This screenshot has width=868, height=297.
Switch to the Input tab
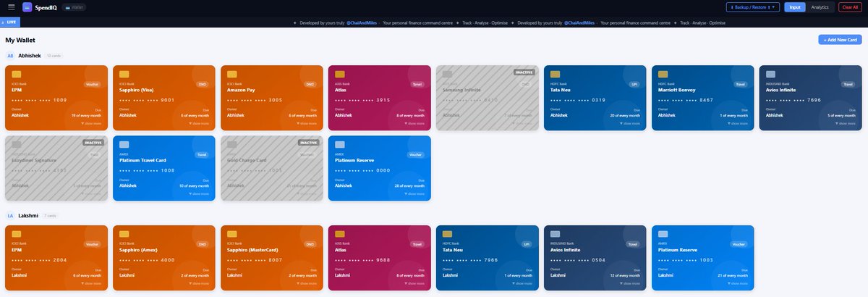pyautogui.click(x=795, y=7)
